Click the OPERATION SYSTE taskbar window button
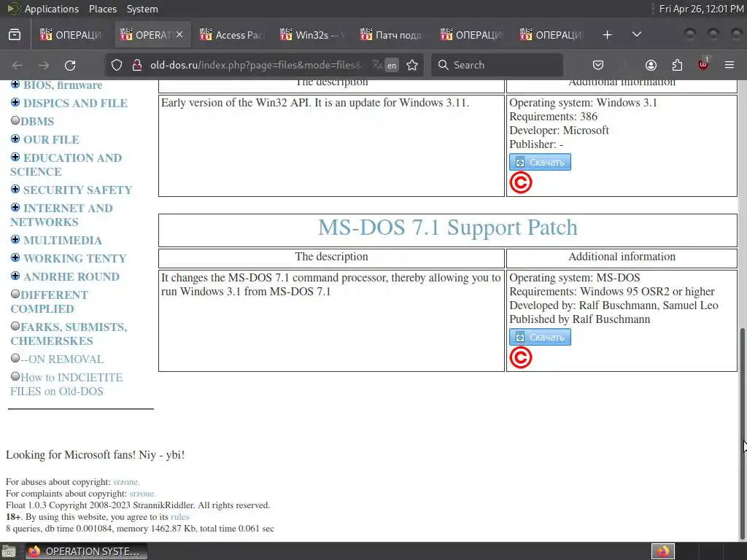Image resolution: width=747 pixels, height=560 pixels. (86, 551)
